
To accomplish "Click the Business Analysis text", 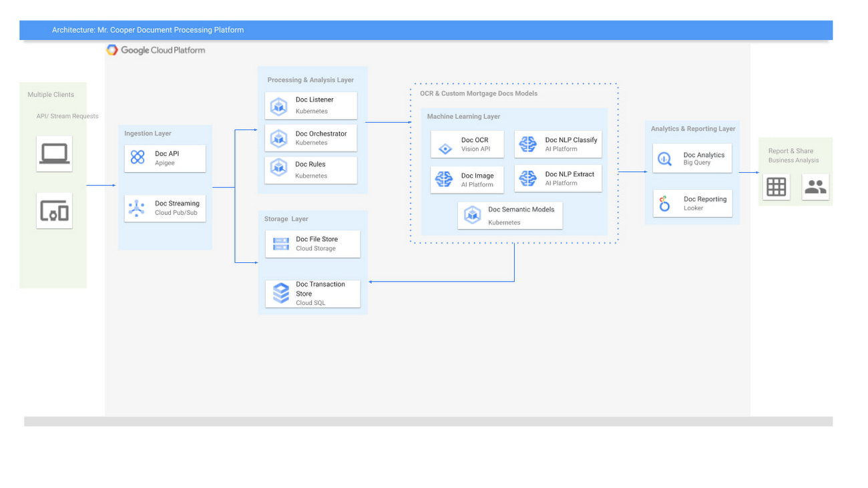I will [x=793, y=160].
